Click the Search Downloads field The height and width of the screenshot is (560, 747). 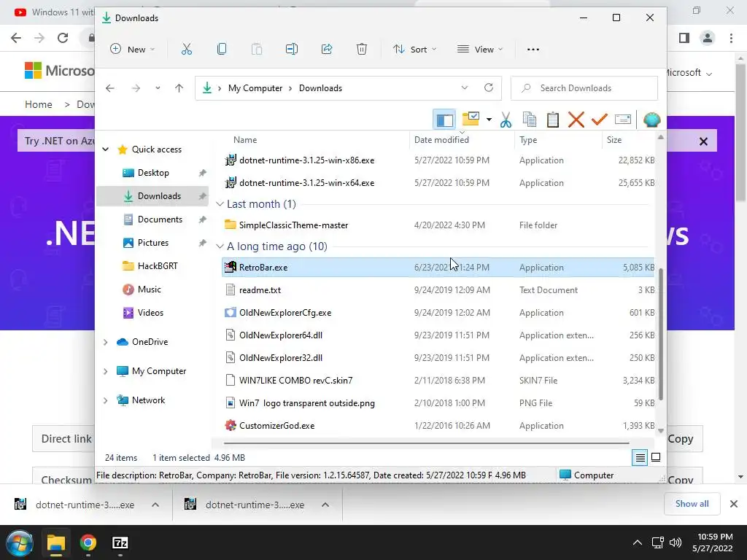click(584, 88)
